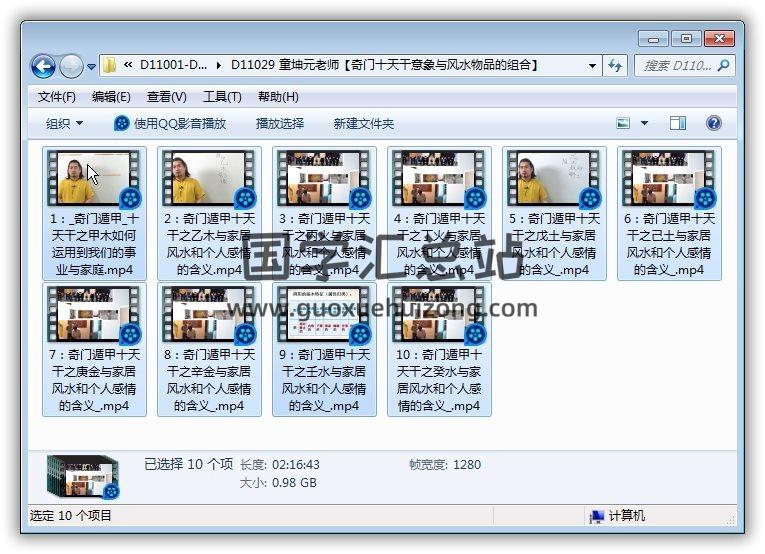The height and width of the screenshot is (554, 765).
Task: Click 播放选择 in toolbar
Action: (x=280, y=123)
